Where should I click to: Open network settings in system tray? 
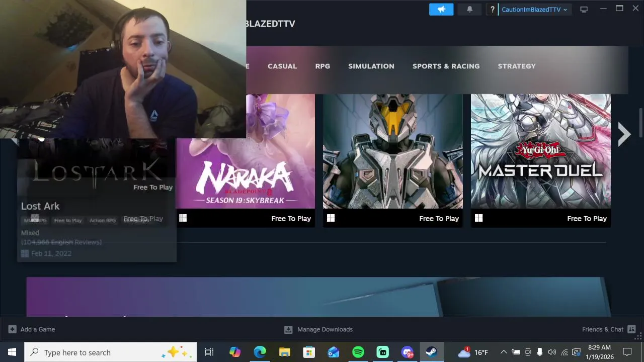click(564, 352)
